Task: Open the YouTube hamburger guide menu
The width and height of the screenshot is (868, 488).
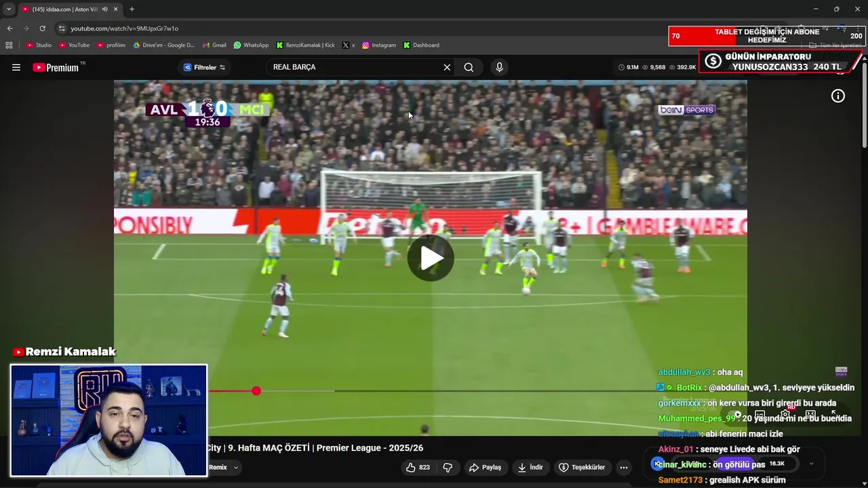Action: pos(16,67)
